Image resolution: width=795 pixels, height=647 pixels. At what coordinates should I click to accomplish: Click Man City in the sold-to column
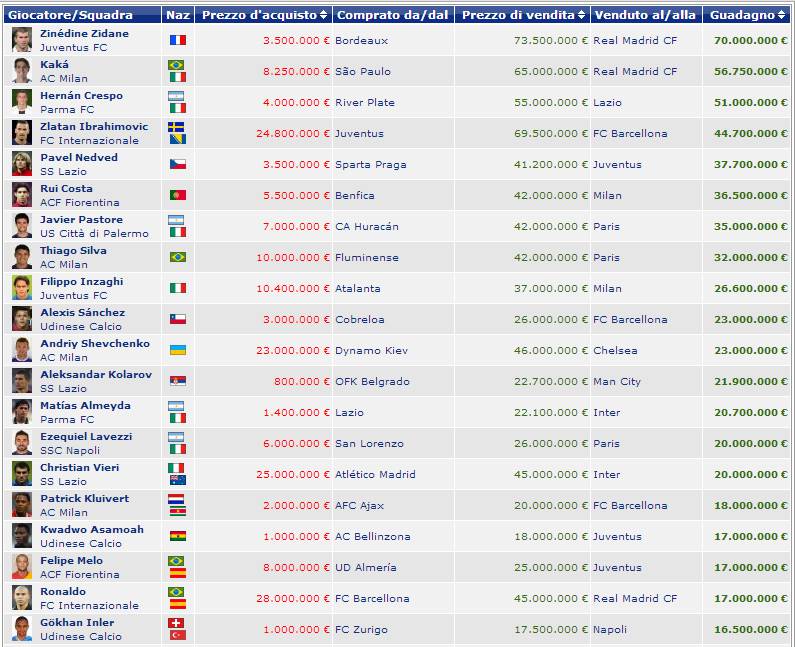coord(617,381)
